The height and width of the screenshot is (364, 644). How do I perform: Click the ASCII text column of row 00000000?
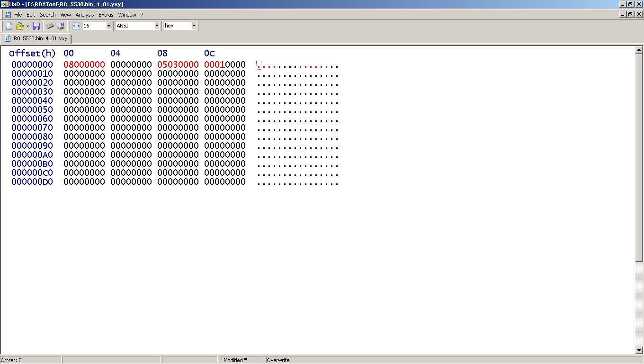[298, 65]
